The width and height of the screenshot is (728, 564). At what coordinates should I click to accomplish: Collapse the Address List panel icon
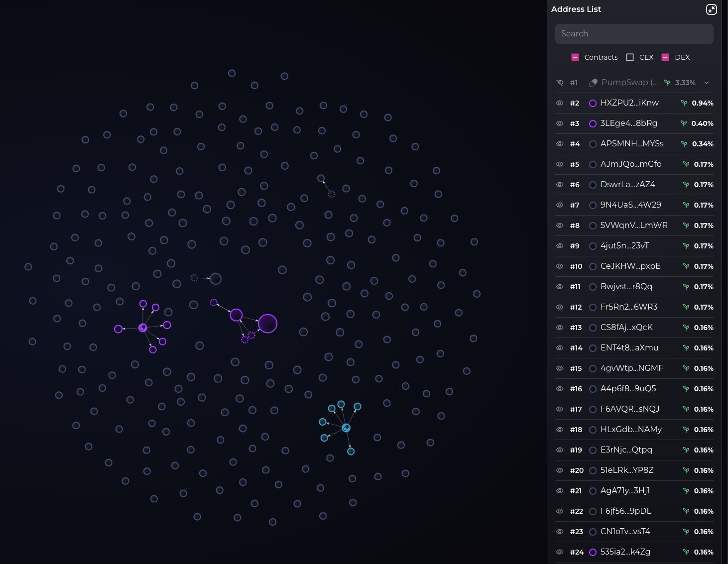(x=712, y=9)
